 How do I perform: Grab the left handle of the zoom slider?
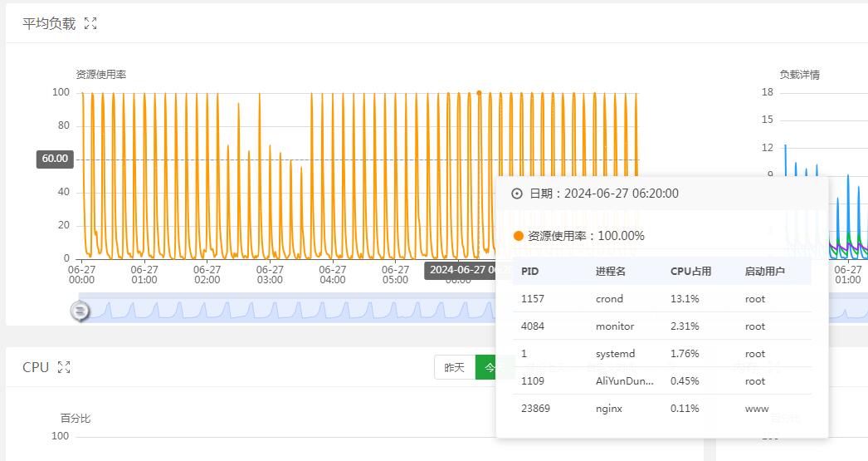pos(80,311)
